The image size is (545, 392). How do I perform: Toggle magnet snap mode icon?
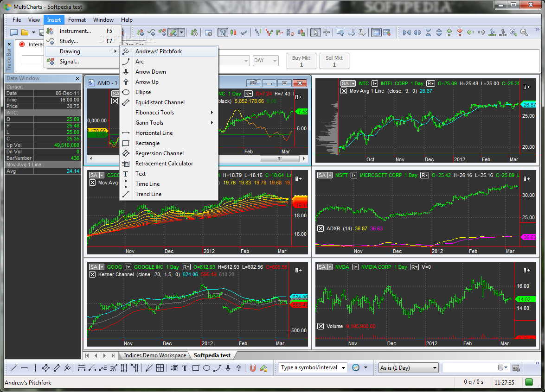(253, 368)
